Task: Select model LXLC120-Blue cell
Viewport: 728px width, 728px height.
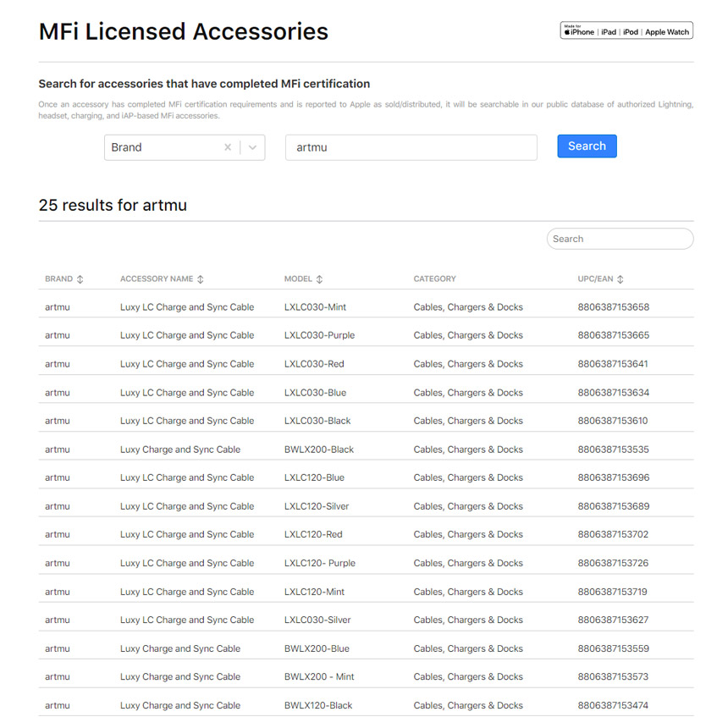Action: 314,477
